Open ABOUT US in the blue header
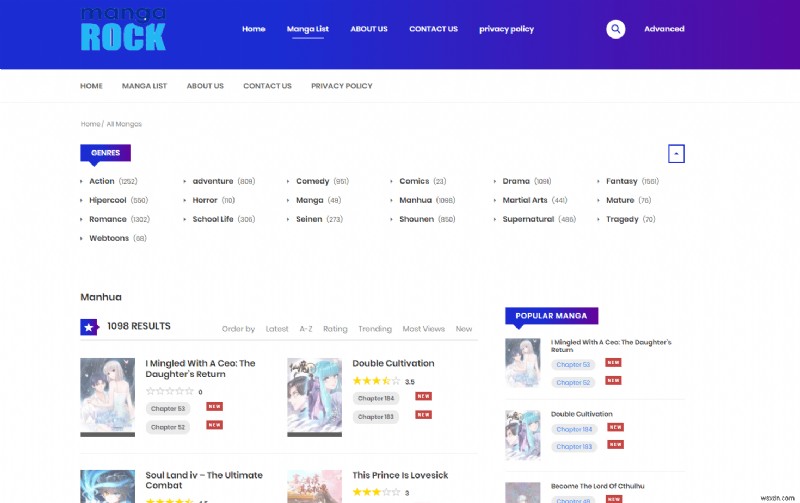800x503 pixels. (x=369, y=29)
